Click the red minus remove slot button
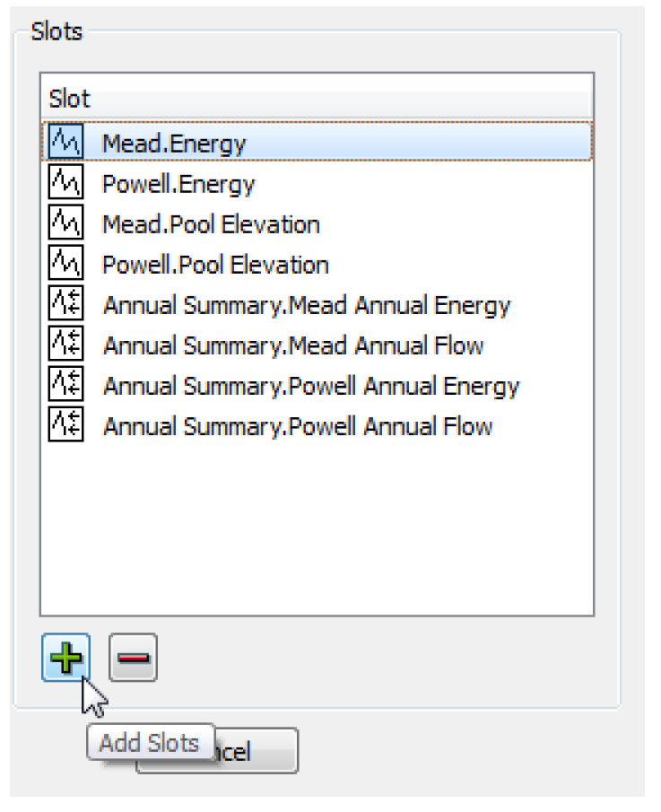This screenshot has height=812, width=661. click(x=133, y=658)
